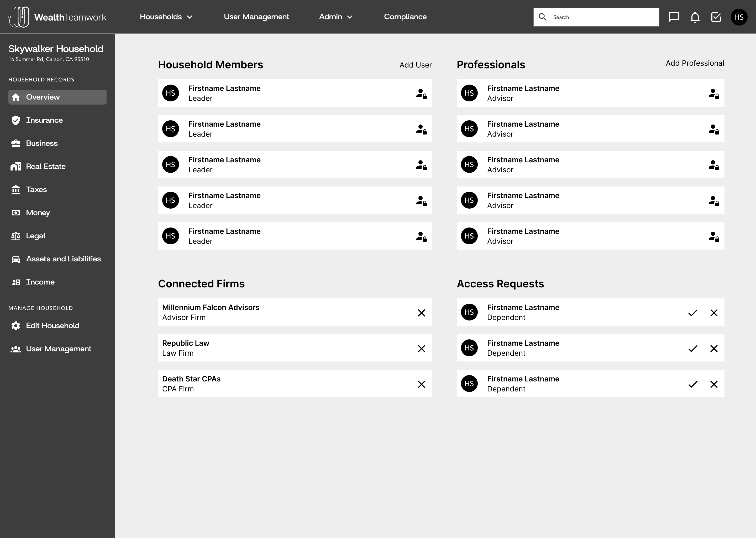Click HS avatar of topmost Advisor row
The image size is (756, 538).
pos(469,93)
